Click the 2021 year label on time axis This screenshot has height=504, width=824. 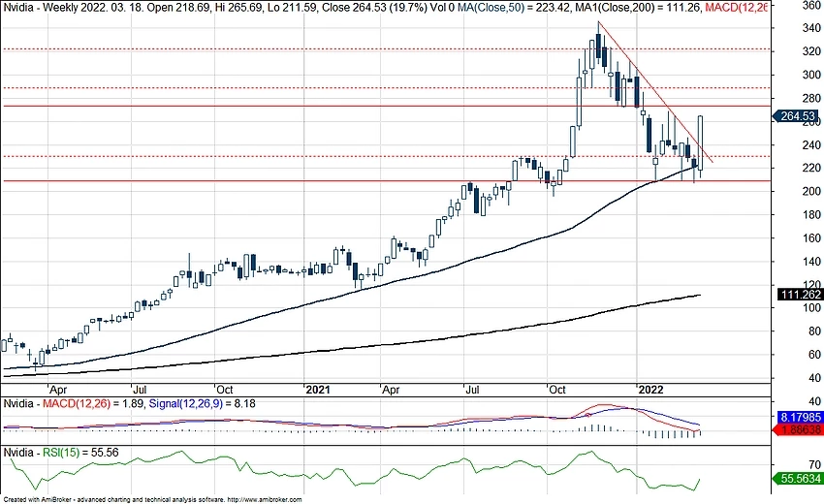(317, 390)
